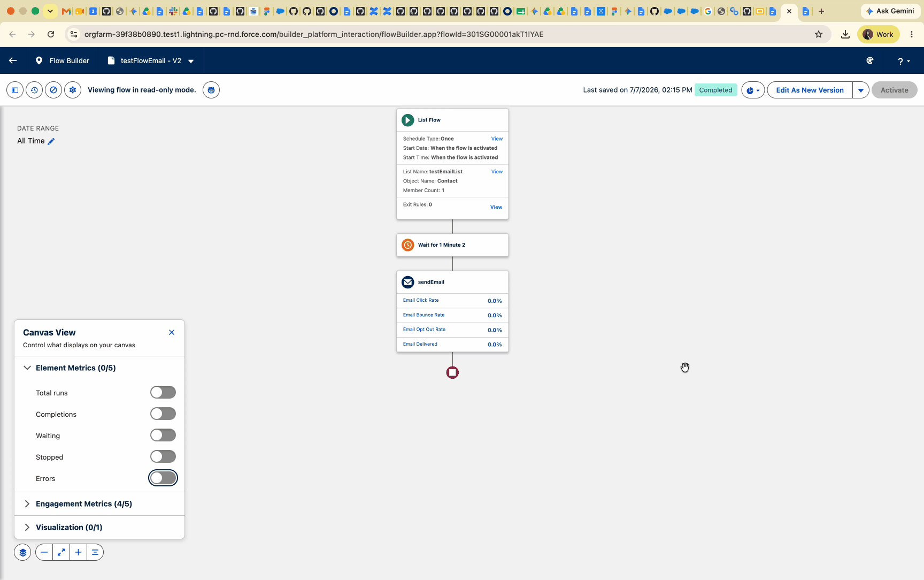Go back in the browser

pyautogui.click(x=12, y=34)
